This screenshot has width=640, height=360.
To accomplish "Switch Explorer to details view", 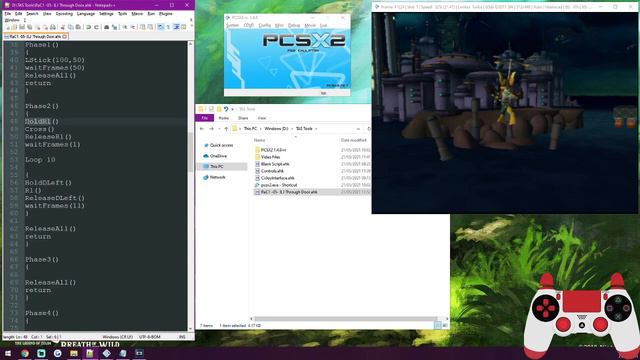I will coord(438,325).
